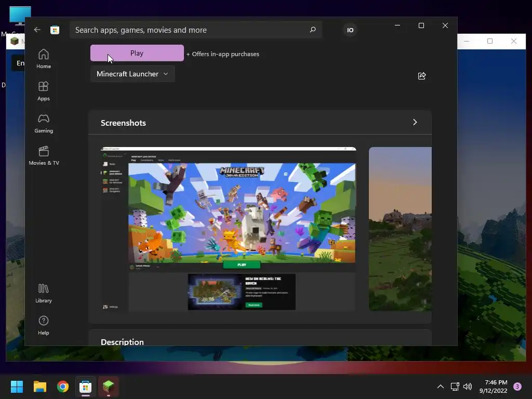Expand the Minecraft Launcher dropdown

click(x=132, y=74)
